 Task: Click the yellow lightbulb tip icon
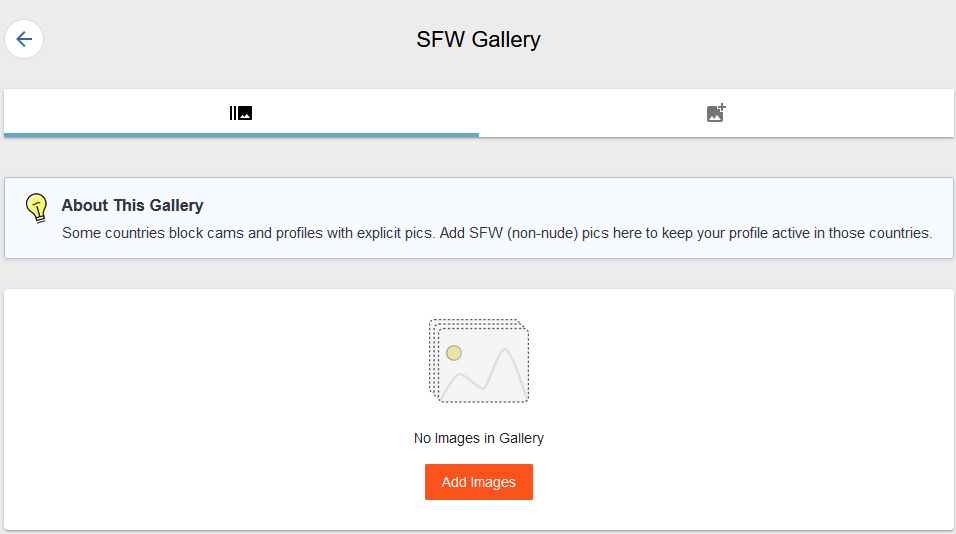click(x=37, y=208)
